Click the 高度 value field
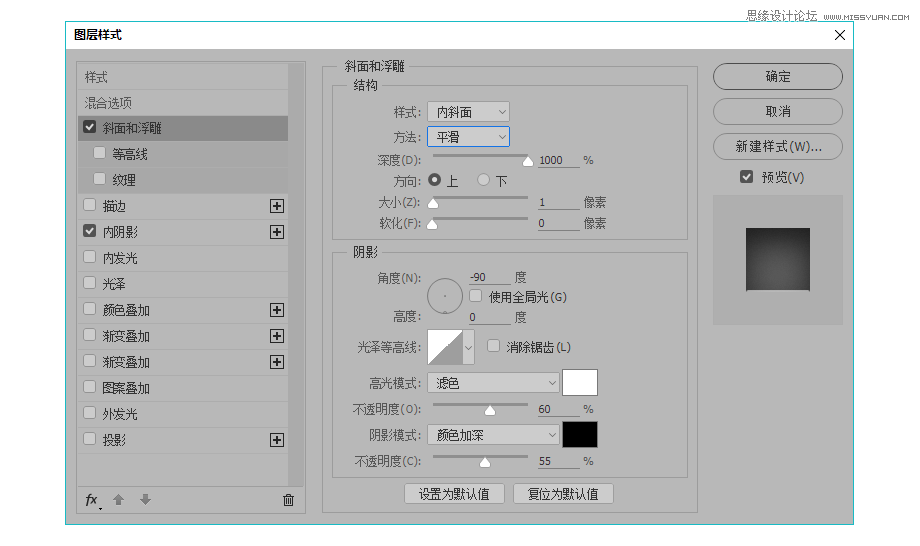Screen dimensions: 920x546 tap(490, 317)
